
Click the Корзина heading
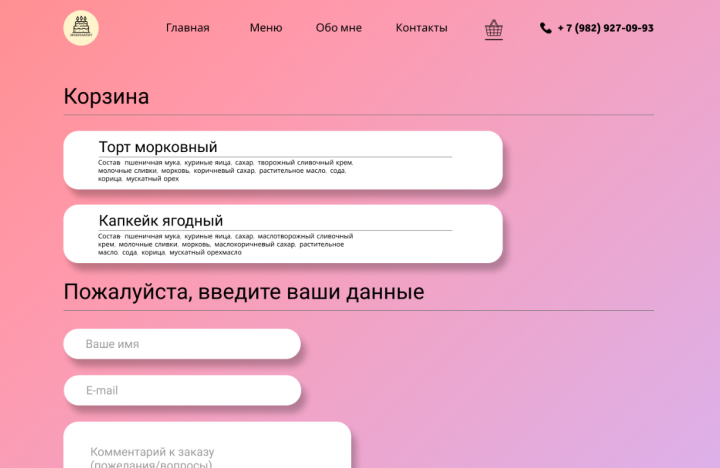click(x=106, y=96)
